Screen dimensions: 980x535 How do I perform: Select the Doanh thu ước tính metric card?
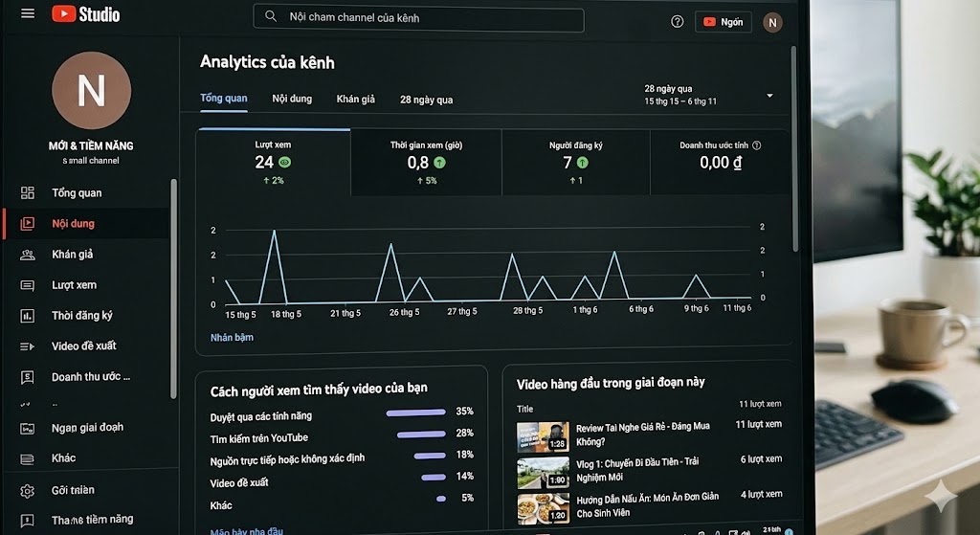pyautogui.click(x=720, y=163)
